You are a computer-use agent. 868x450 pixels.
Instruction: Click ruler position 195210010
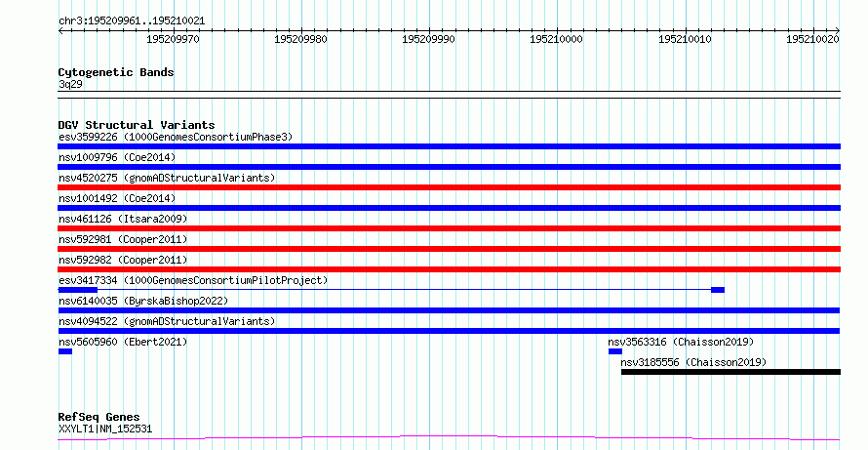[685, 39]
